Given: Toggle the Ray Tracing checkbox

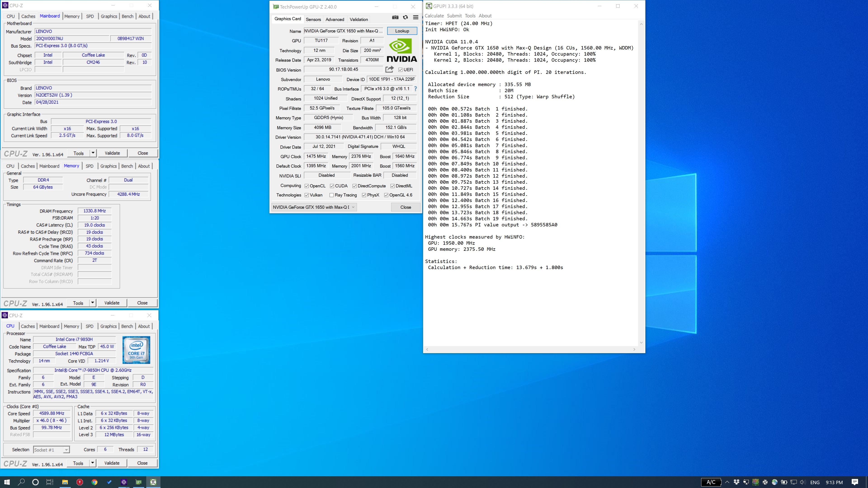Looking at the screenshot, I should click(x=332, y=195).
